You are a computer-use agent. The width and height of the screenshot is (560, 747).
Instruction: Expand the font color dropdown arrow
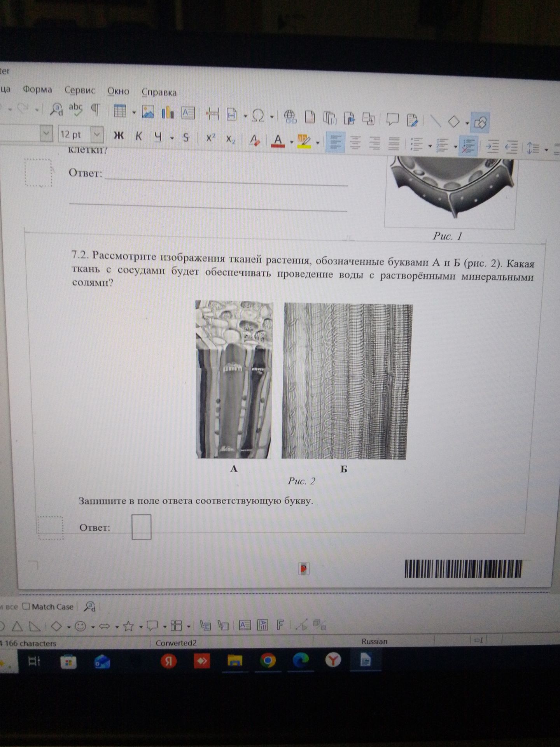coord(292,142)
